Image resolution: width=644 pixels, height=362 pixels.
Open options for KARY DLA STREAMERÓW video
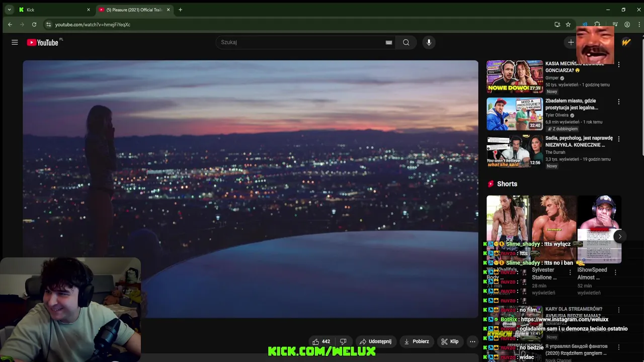point(619,310)
